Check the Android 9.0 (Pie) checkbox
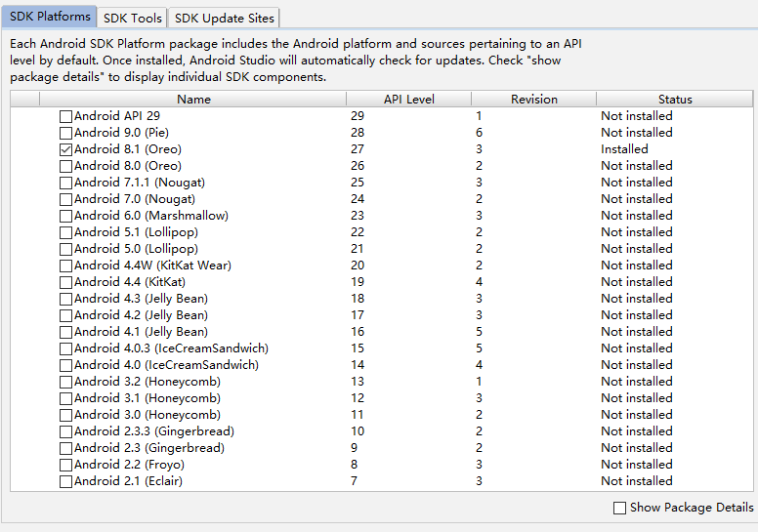The image size is (758, 532). (x=65, y=133)
